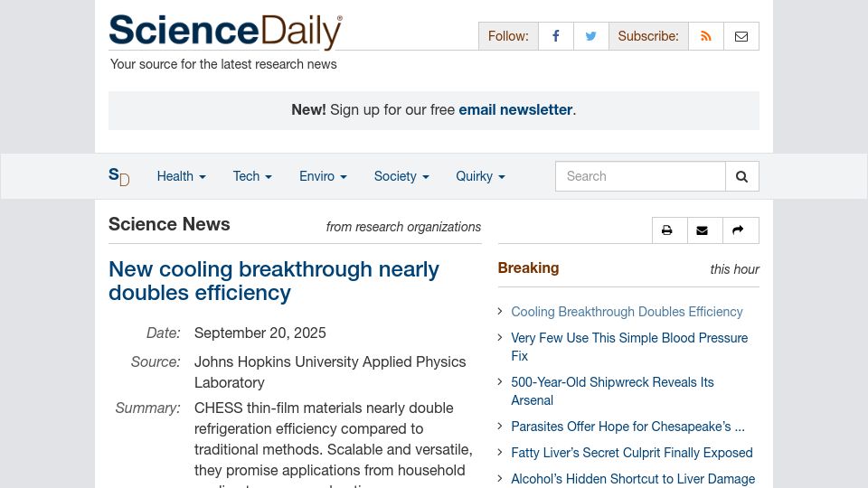Viewport: 868px width, 488px height.
Task: Open the email newsletter signup link
Action: pyautogui.click(x=515, y=110)
